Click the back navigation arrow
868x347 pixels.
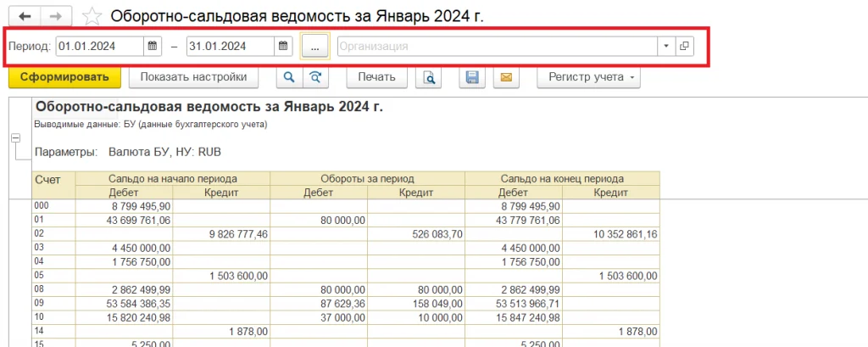(25, 16)
